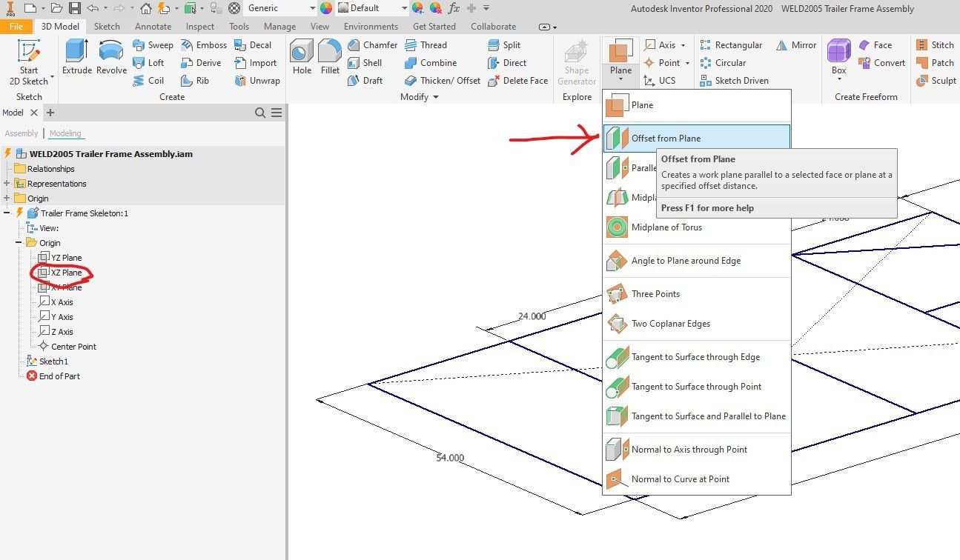
Task: Activate the Fillet tool
Action: coord(330,58)
